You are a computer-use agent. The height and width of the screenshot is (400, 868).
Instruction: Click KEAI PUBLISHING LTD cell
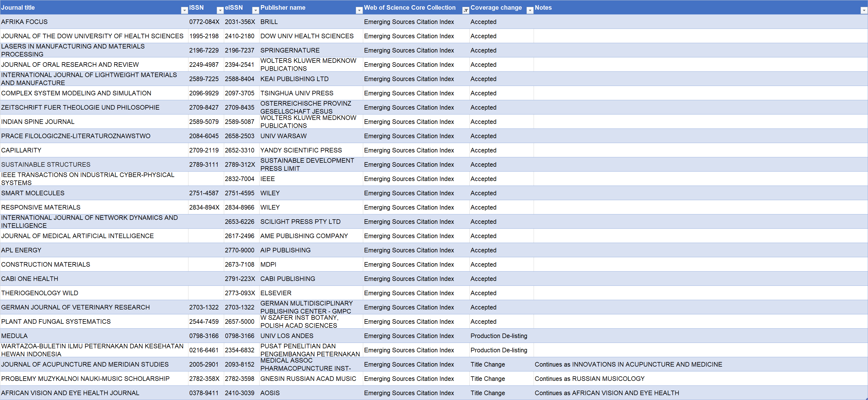point(311,79)
